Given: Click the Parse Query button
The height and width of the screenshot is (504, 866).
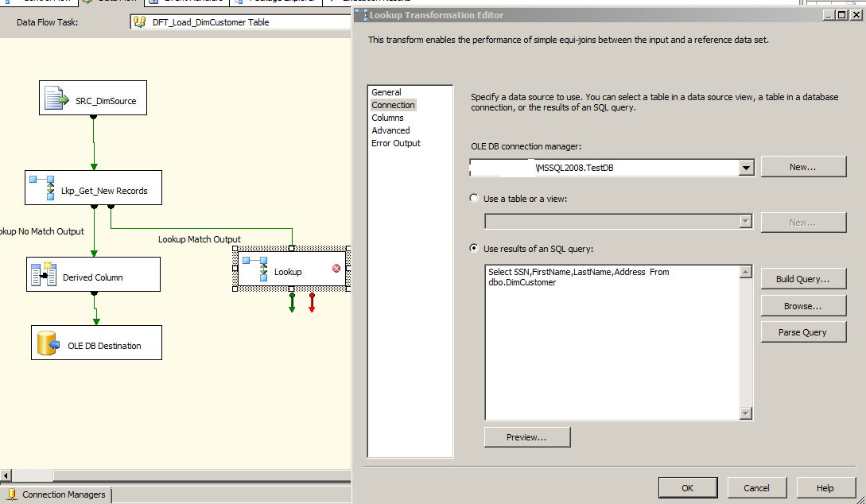Looking at the screenshot, I should [803, 331].
